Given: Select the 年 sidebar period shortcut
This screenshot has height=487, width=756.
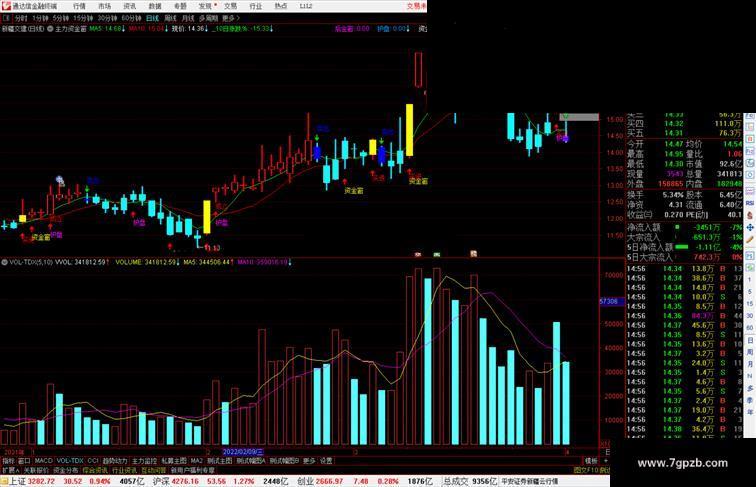Looking at the screenshot, I should coord(750,412).
